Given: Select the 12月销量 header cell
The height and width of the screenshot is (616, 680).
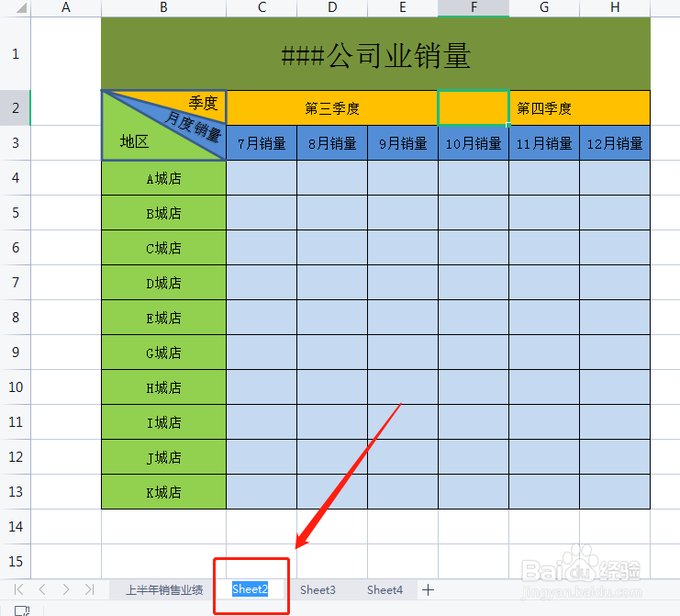Looking at the screenshot, I should pos(615,143).
